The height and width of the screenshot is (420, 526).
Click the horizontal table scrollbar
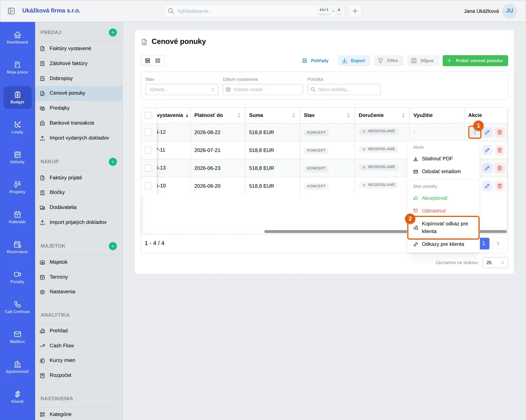click(x=335, y=232)
